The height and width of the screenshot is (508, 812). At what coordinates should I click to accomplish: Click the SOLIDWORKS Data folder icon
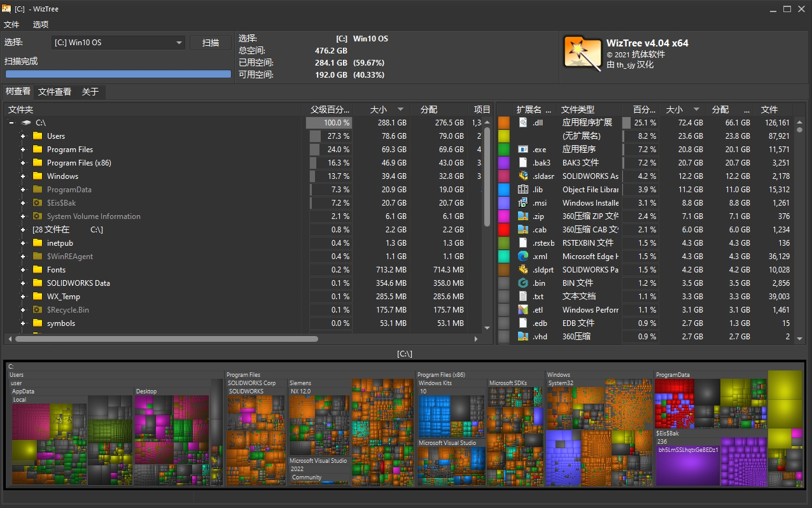pyautogui.click(x=38, y=283)
